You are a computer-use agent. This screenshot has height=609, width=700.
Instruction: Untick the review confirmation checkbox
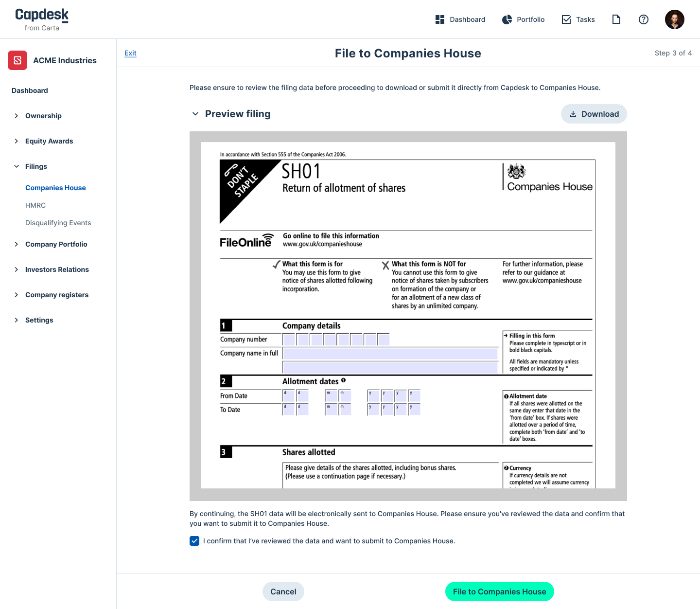click(x=194, y=541)
